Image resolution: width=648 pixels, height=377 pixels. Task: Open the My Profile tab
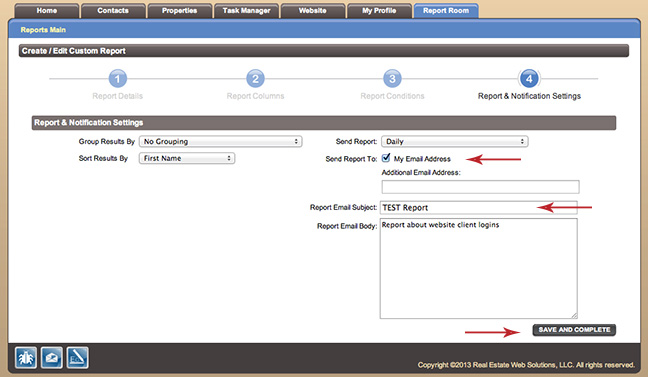click(379, 11)
